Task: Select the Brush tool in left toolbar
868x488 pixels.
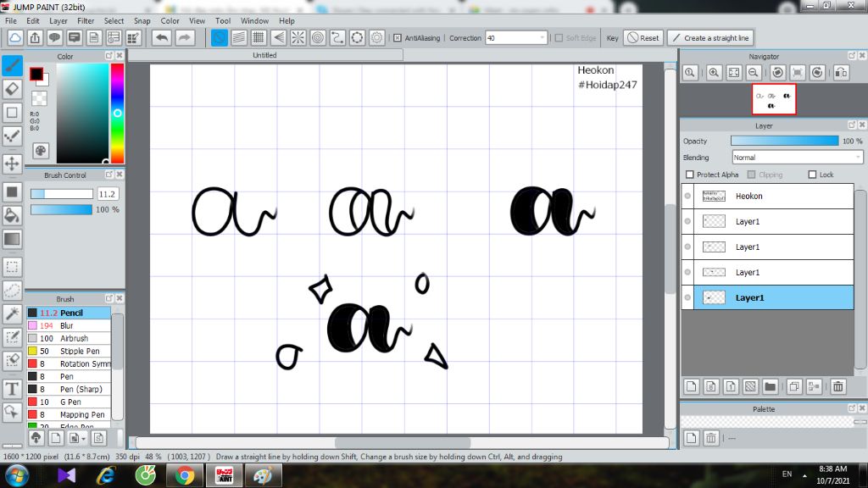Action: pyautogui.click(x=12, y=66)
